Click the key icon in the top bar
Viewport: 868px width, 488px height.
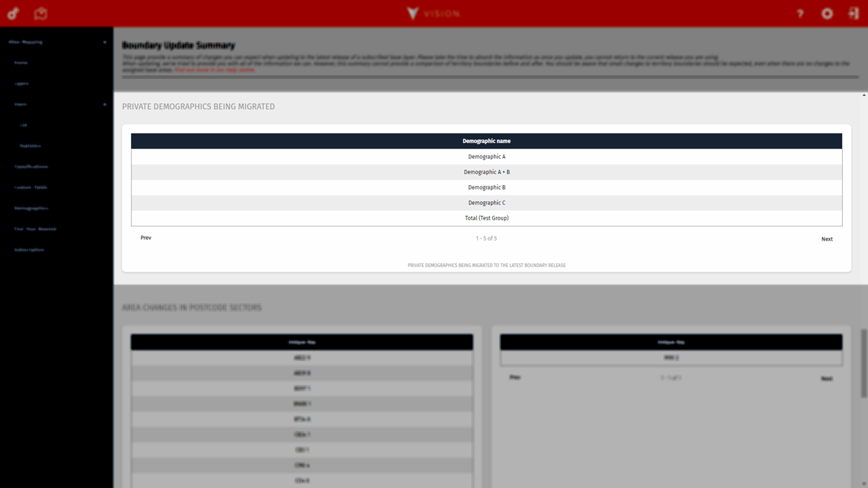(x=12, y=14)
